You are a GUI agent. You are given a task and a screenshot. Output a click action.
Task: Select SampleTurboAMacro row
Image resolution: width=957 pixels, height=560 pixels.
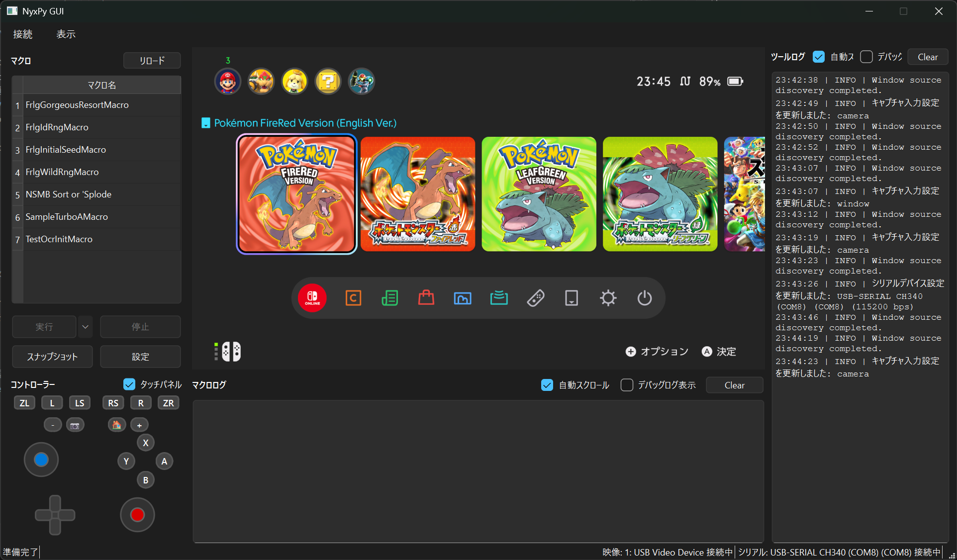(102, 217)
